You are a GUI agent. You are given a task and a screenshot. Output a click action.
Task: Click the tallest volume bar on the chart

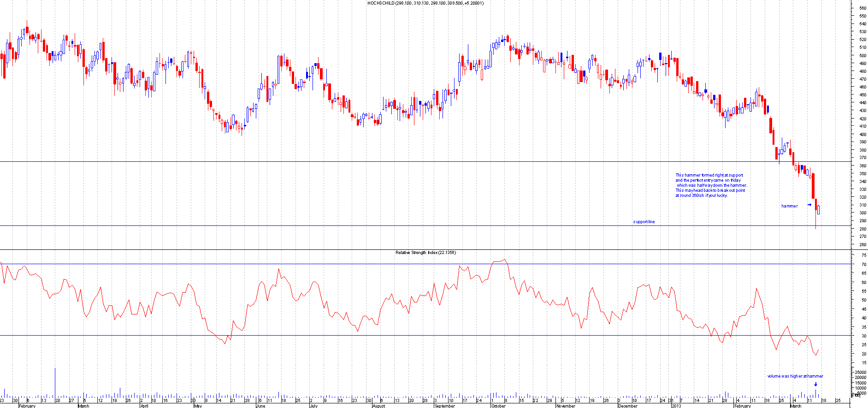55,383
